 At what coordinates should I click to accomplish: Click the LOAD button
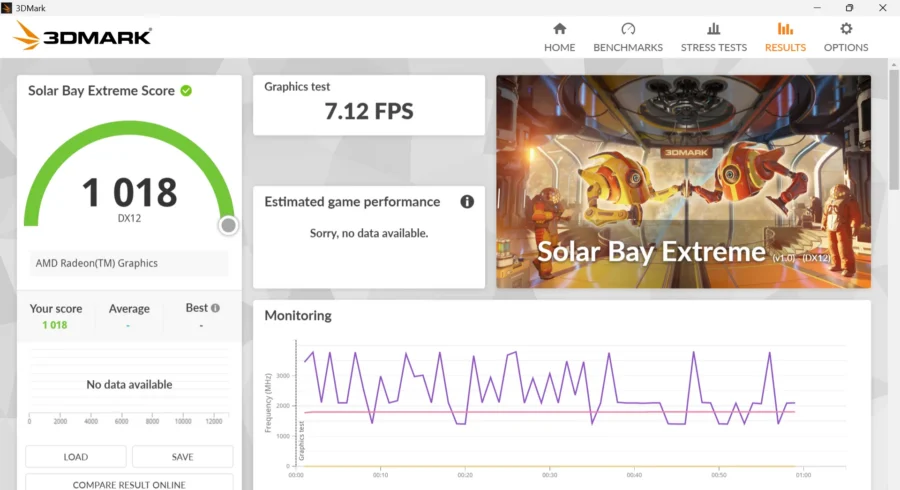click(x=76, y=457)
